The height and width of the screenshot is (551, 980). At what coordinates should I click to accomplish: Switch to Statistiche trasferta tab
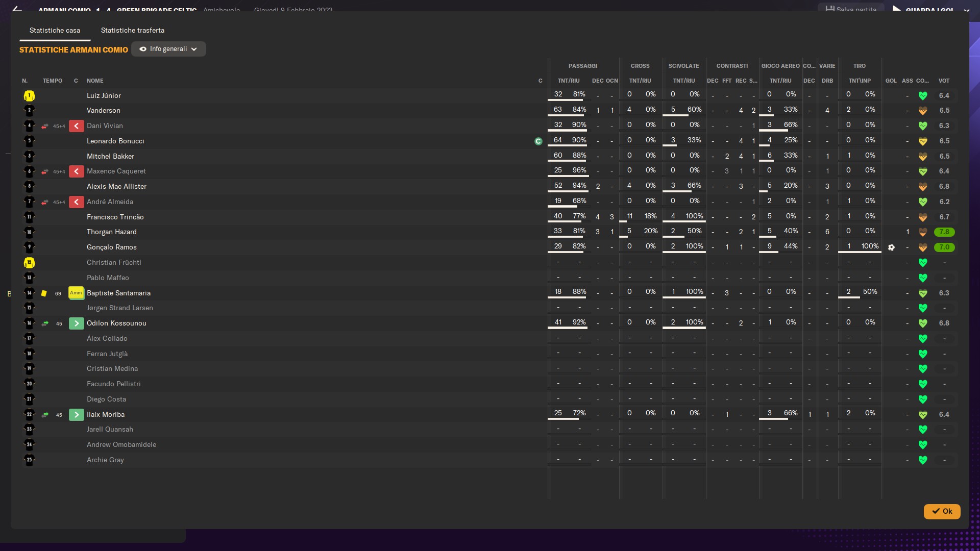pos(133,31)
